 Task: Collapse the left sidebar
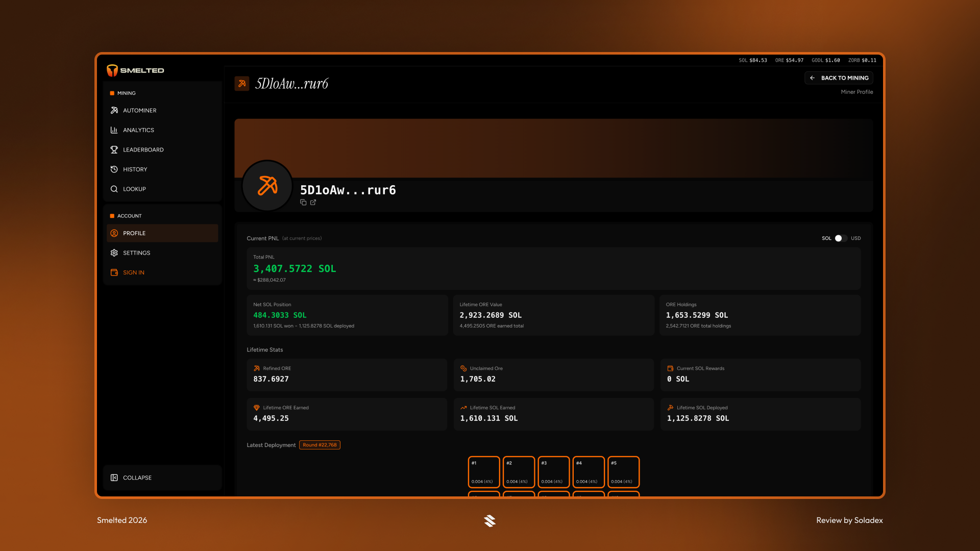[x=137, y=478]
